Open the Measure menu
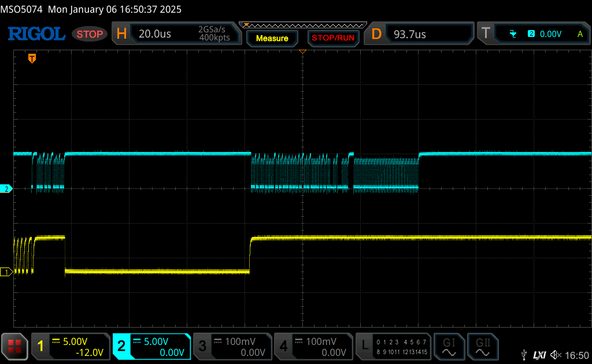Screen dimensions: 592x364 click(272, 38)
